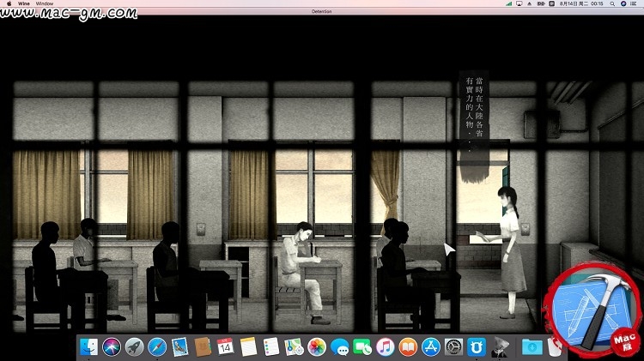This screenshot has height=361, width=644.
Task: Open Spotlight search magnifier
Action: tap(612, 3)
